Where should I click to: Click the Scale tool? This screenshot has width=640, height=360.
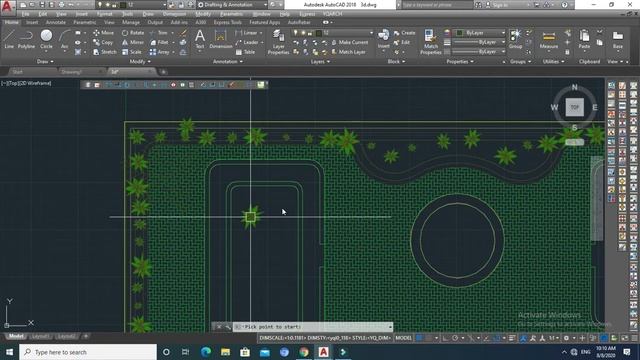pos(131,52)
